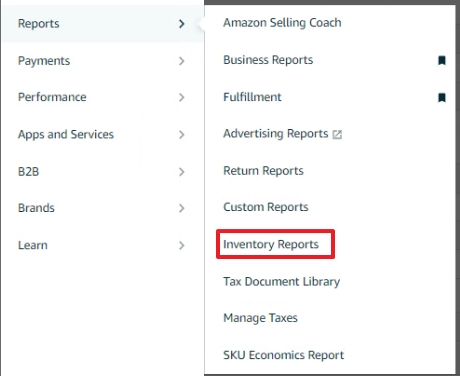Viewport: 460px width, 376px height.
Task: Open the SKU Economics Report
Action: pyautogui.click(x=283, y=355)
